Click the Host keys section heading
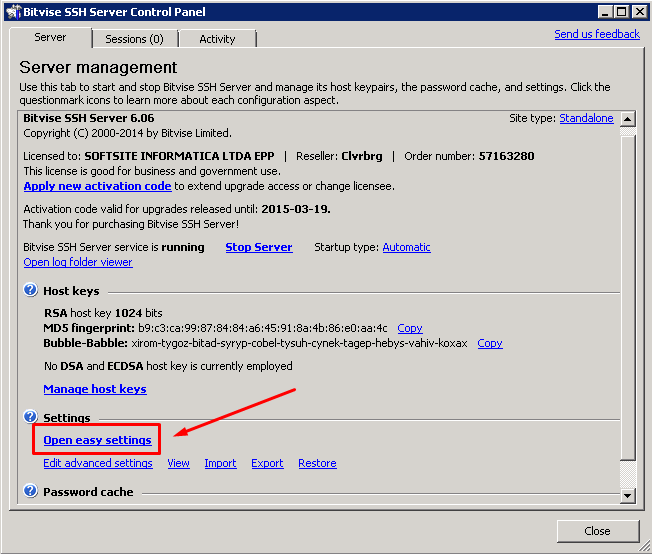This screenshot has height=554, width=652. click(71, 291)
